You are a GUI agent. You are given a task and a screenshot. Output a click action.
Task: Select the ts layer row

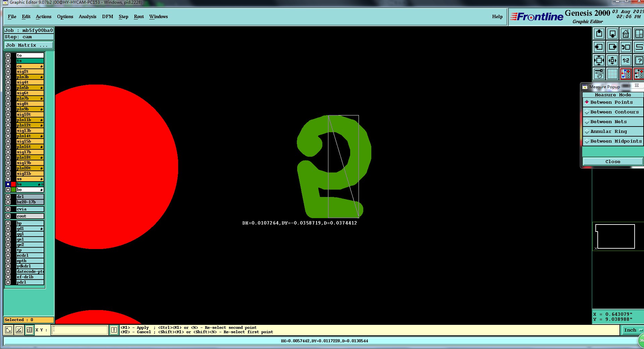click(x=30, y=61)
